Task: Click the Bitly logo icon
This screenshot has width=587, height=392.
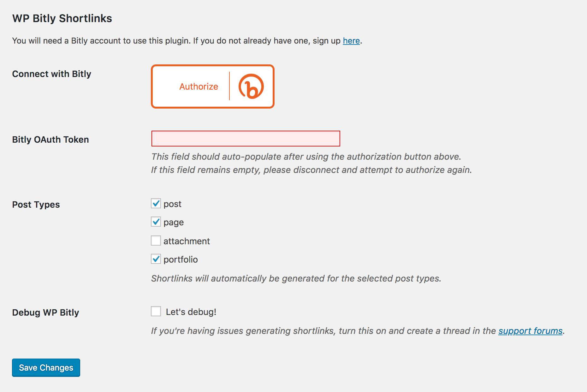Action: (x=251, y=86)
